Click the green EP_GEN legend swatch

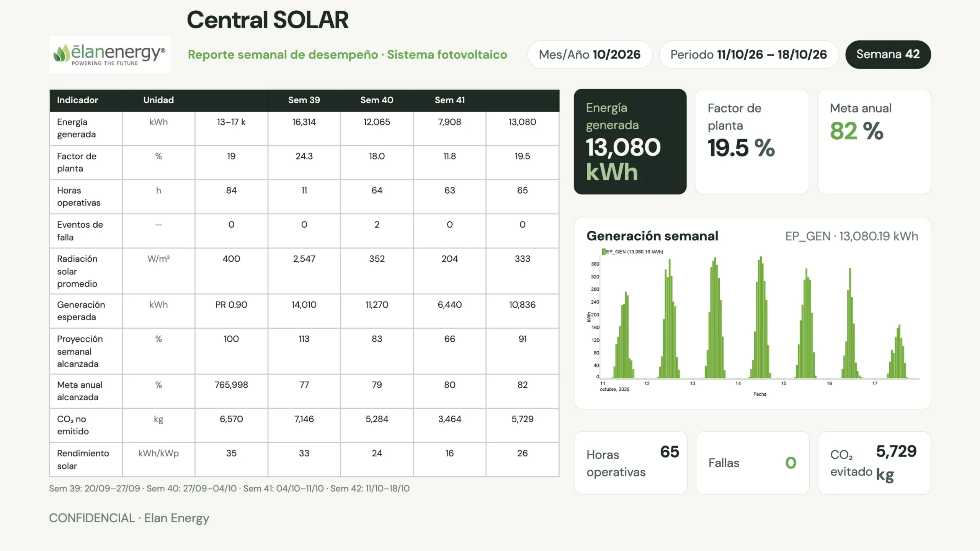[604, 251]
